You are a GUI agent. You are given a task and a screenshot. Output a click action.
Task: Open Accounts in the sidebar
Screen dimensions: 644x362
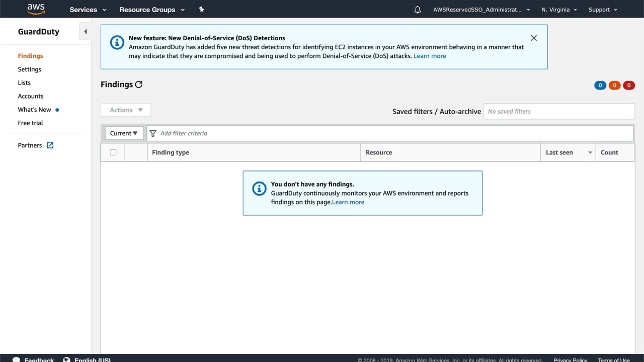(31, 96)
